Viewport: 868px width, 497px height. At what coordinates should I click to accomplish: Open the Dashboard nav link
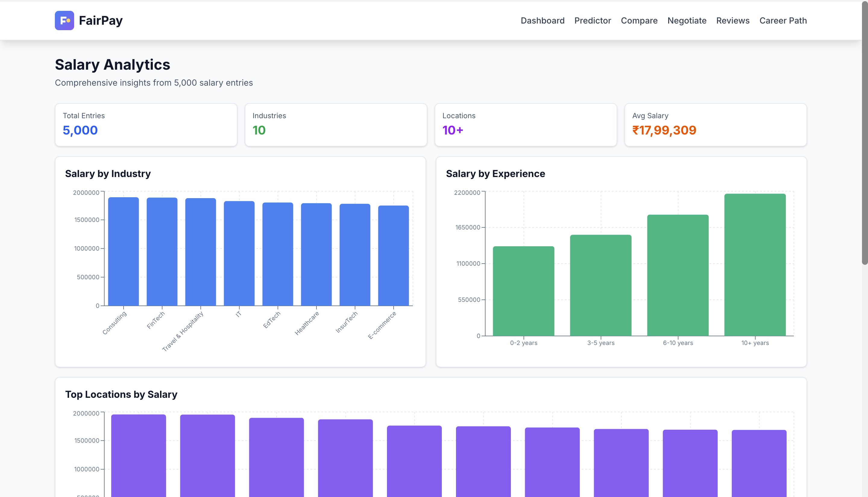(x=542, y=21)
